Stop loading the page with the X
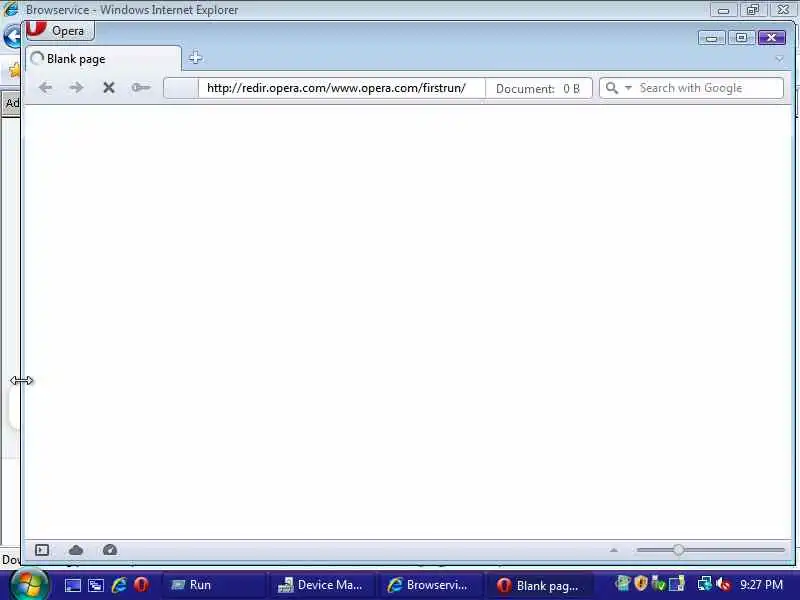Screen dimensions: 800x600 coord(108,88)
